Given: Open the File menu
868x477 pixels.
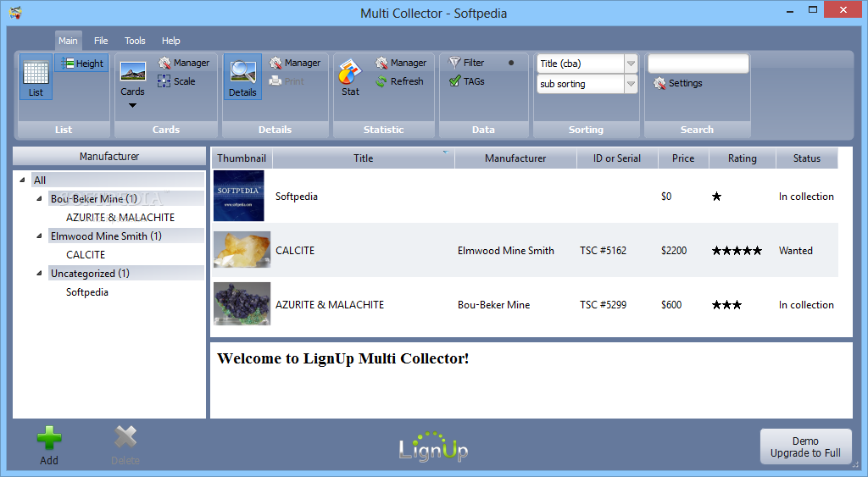Looking at the screenshot, I should pyautogui.click(x=101, y=41).
